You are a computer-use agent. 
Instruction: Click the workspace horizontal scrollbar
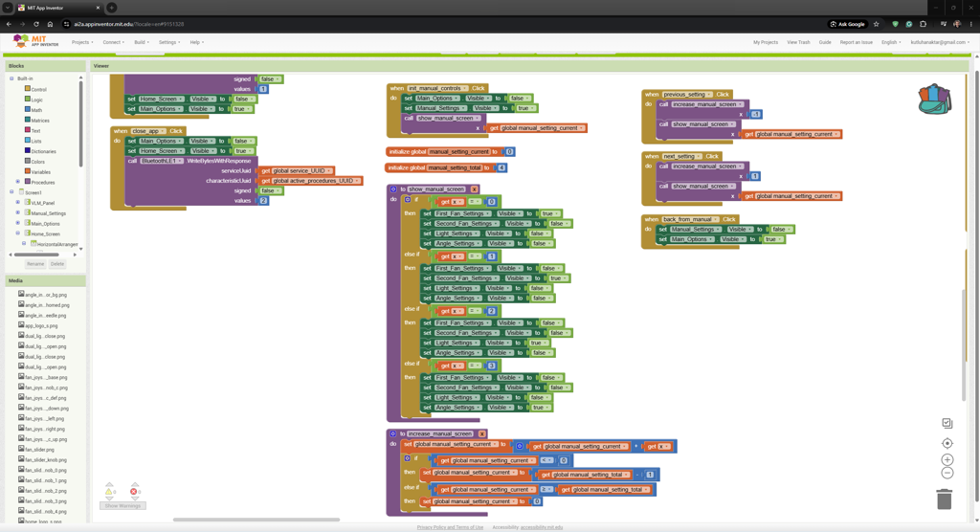click(256, 520)
